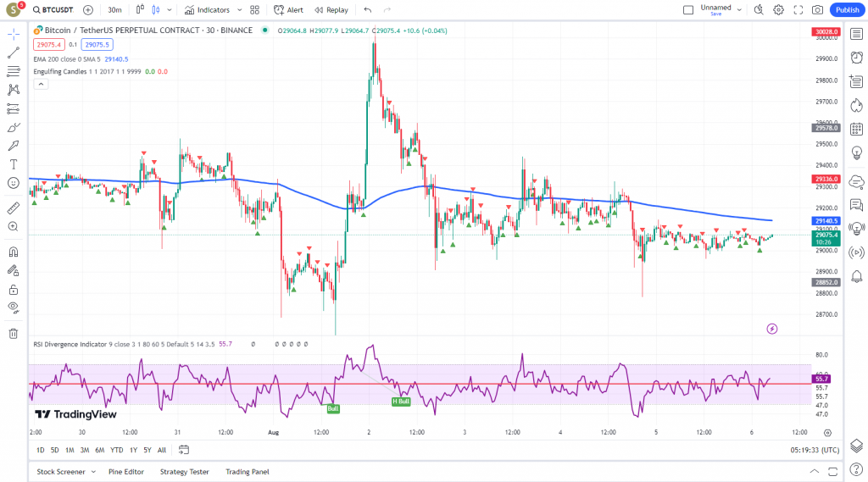Open the help center question mark
Image resolution: width=868 pixels, height=482 pixels.
click(x=856, y=470)
